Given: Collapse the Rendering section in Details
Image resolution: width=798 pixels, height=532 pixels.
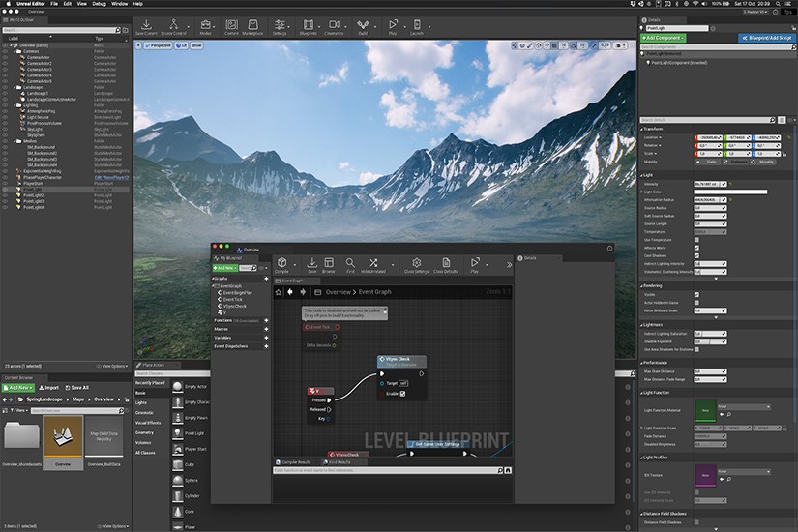Looking at the screenshot, I should [641, 286].
